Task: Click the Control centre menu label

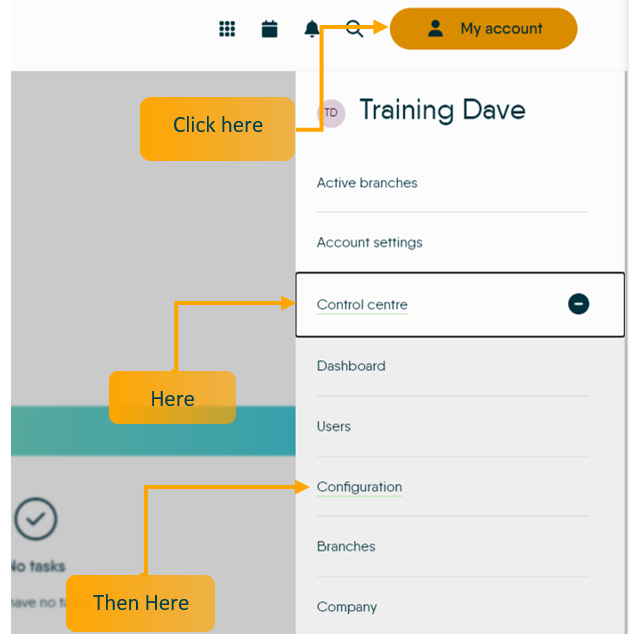Action: tap(362, 305)
